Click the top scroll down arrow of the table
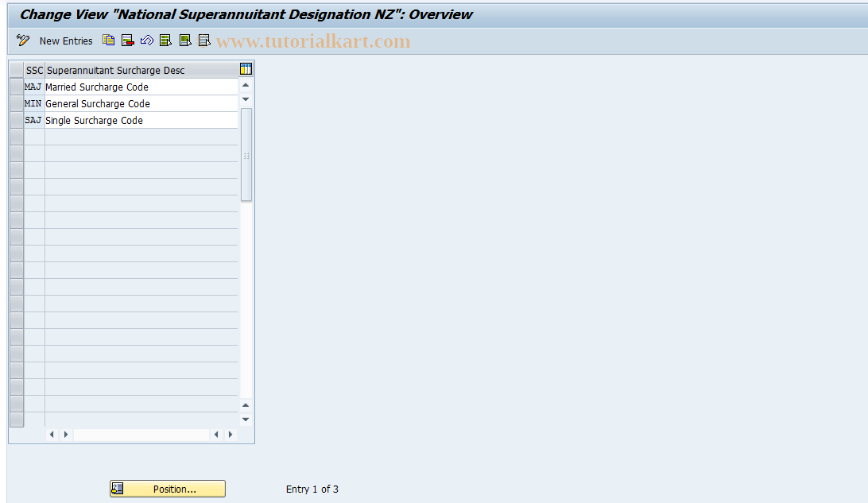This screenshot has height=503, width=868. pyautogui.click(x=246, y=99)
